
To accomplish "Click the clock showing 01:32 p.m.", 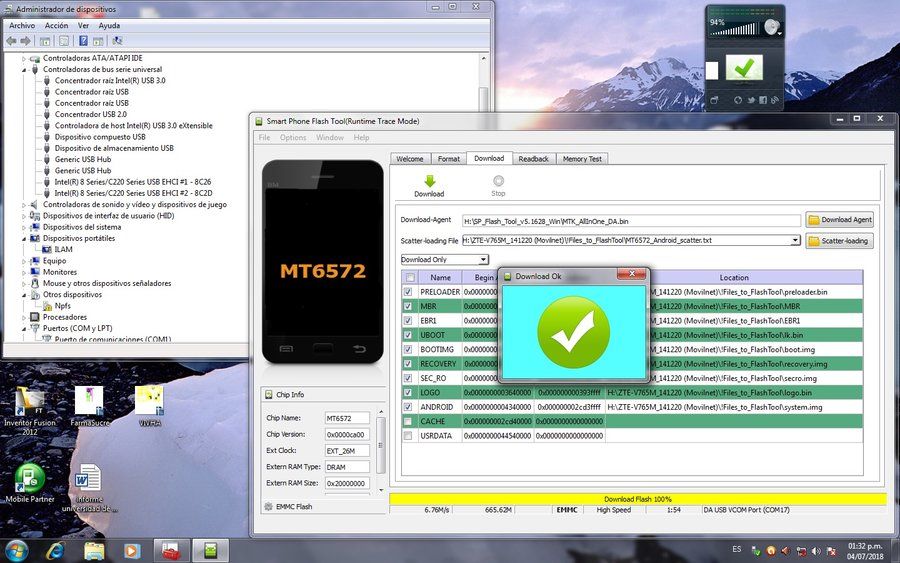I will [x=865, y=546].
